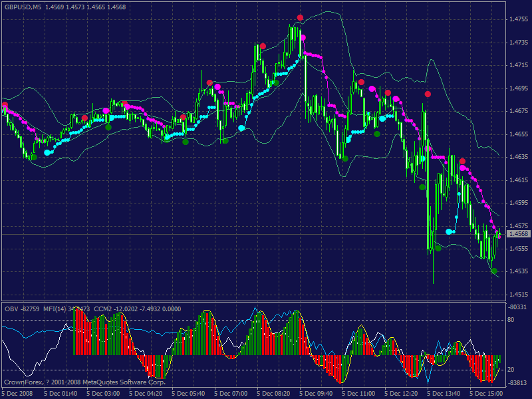
Task: Click the red signal dot at the highest peak
Action: 301,17
